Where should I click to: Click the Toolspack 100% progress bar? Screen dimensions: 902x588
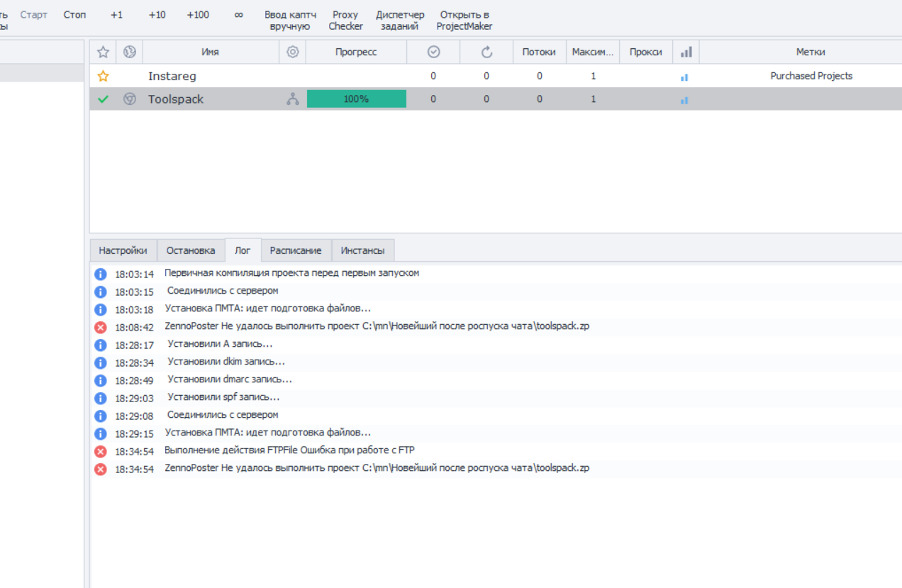pyautogui.click(x=356, y=99)
